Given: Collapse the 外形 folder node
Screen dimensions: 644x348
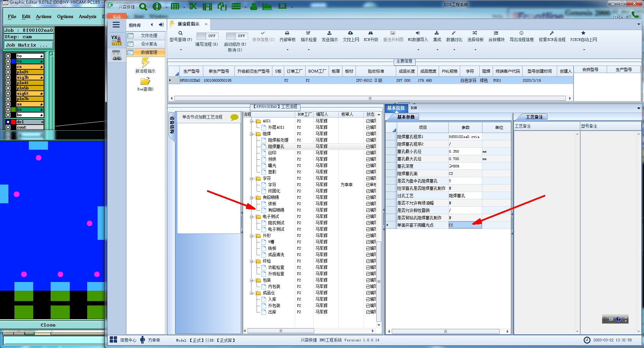Looking at the screenshot, I should (x=252, y=236).
